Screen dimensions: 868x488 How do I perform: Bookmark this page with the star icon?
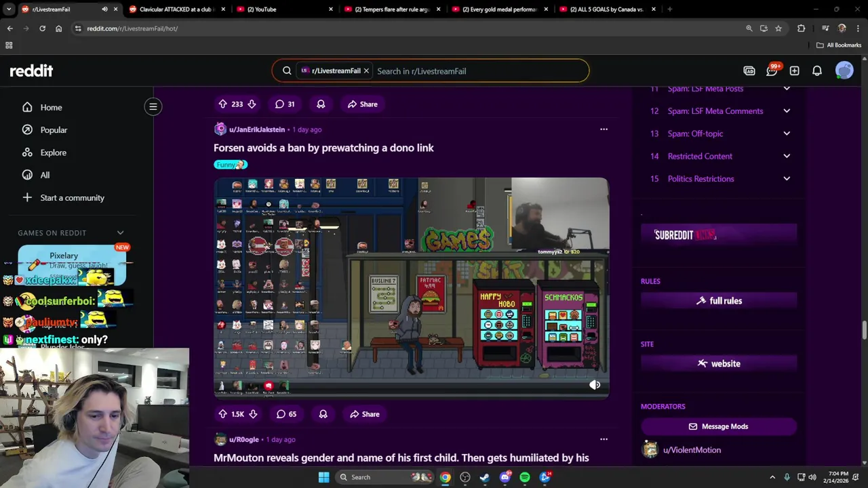pyautogui.click(x=778, y=28)
